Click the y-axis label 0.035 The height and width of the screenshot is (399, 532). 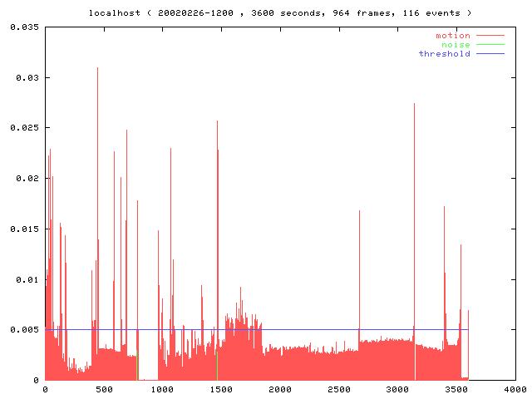click(24, 27)
